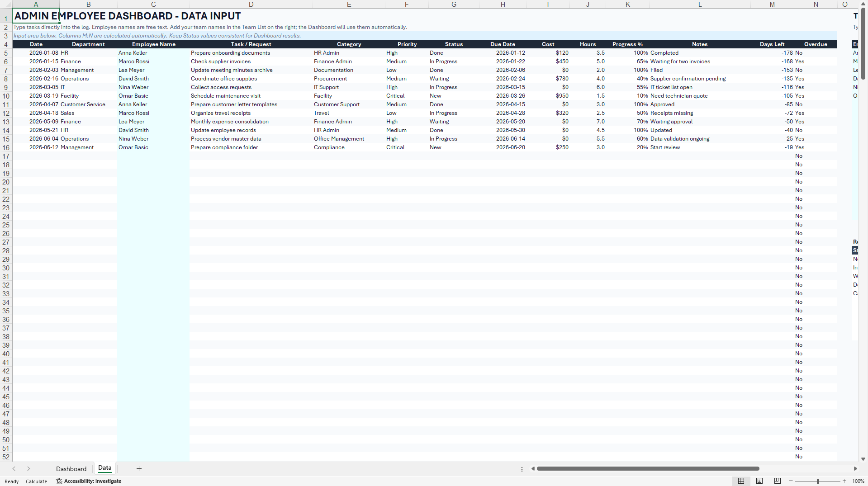Screen dimensions: 868x486
Task: Select row 4 header
Action: 6,44
